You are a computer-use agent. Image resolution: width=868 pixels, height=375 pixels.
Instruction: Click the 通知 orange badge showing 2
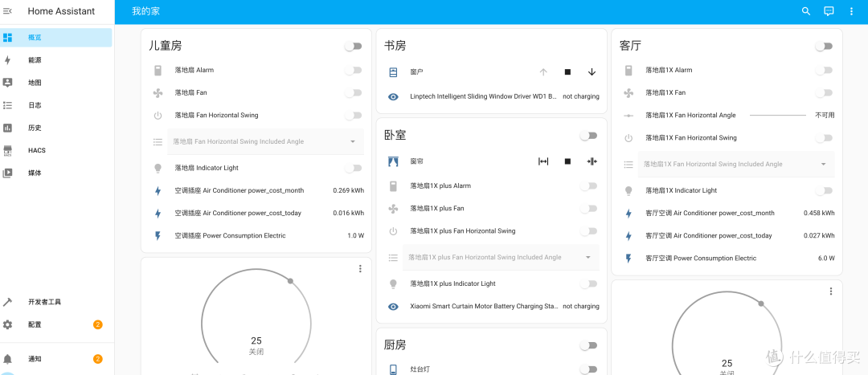coord(98,359)
